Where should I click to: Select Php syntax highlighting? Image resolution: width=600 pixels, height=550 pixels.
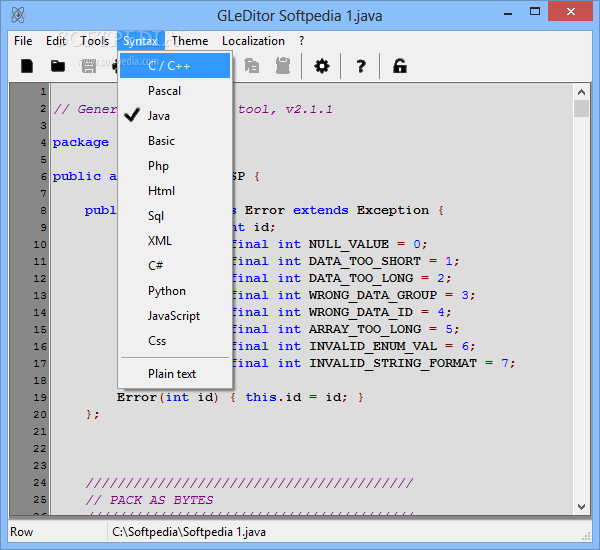[175, 166]
